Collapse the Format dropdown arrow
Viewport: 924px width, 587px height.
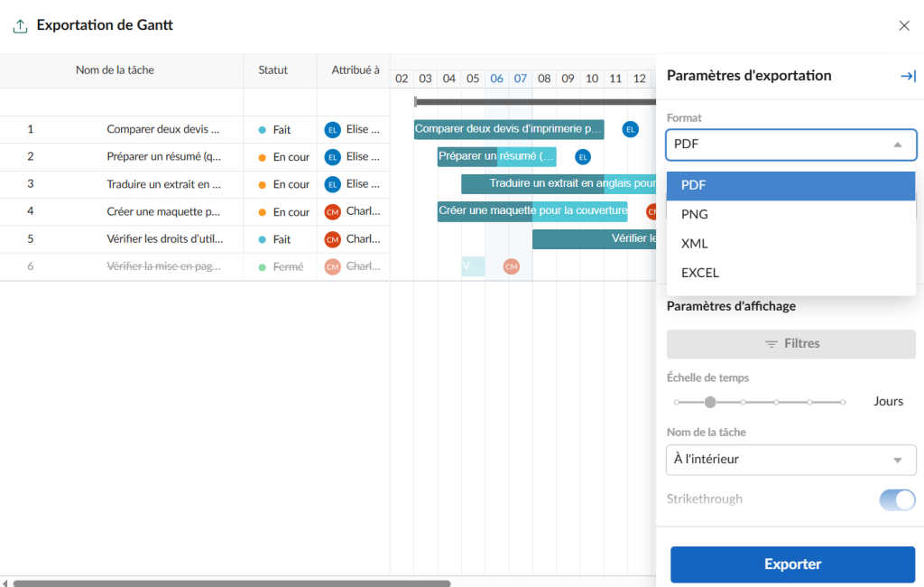coord(899,144)
